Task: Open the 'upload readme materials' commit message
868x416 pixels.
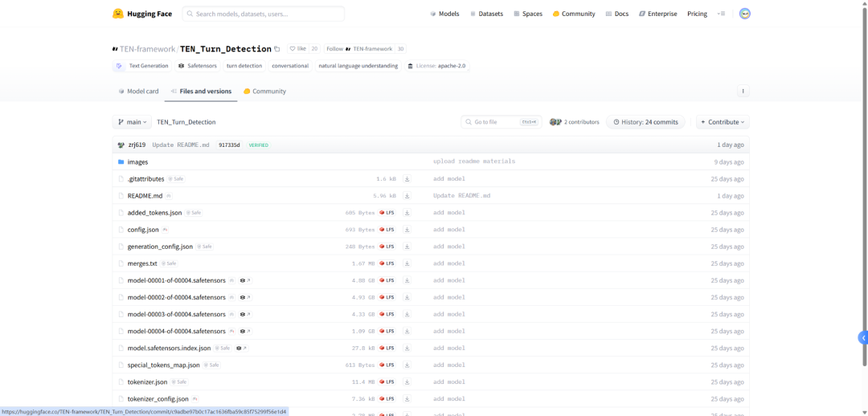Action: click(474, 161)
